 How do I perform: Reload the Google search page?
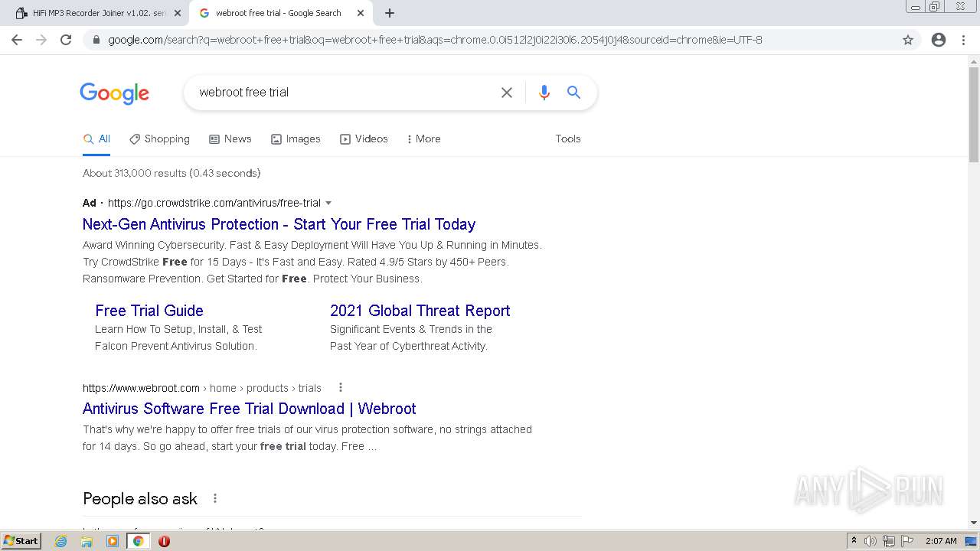pos(66,40)
